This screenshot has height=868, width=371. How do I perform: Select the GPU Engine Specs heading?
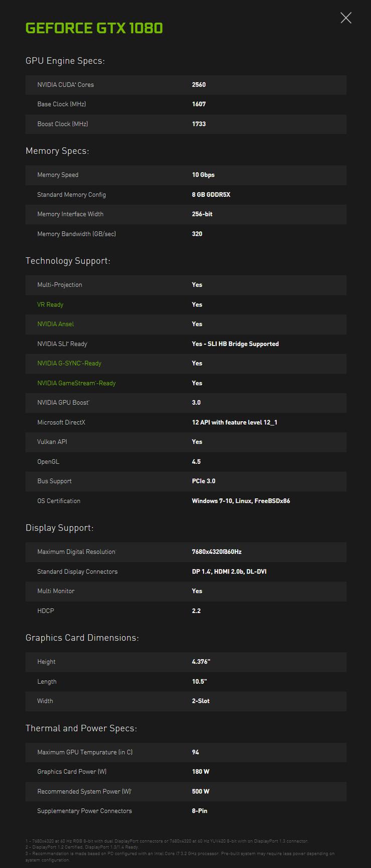[x=65, y=61]
